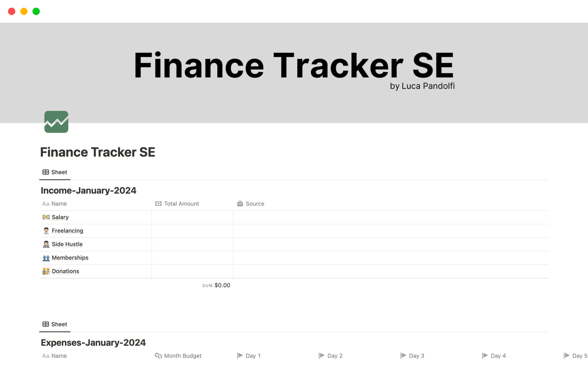Click the Name column icon in Income table
The image size is (588, 368).
(x=46, y=203)
